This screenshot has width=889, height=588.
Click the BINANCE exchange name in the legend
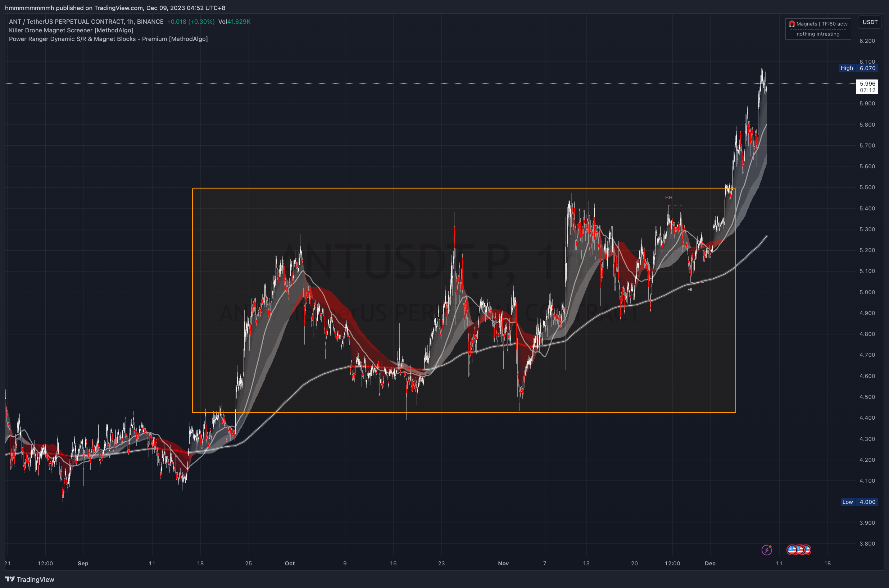click(x=151, y=21)
